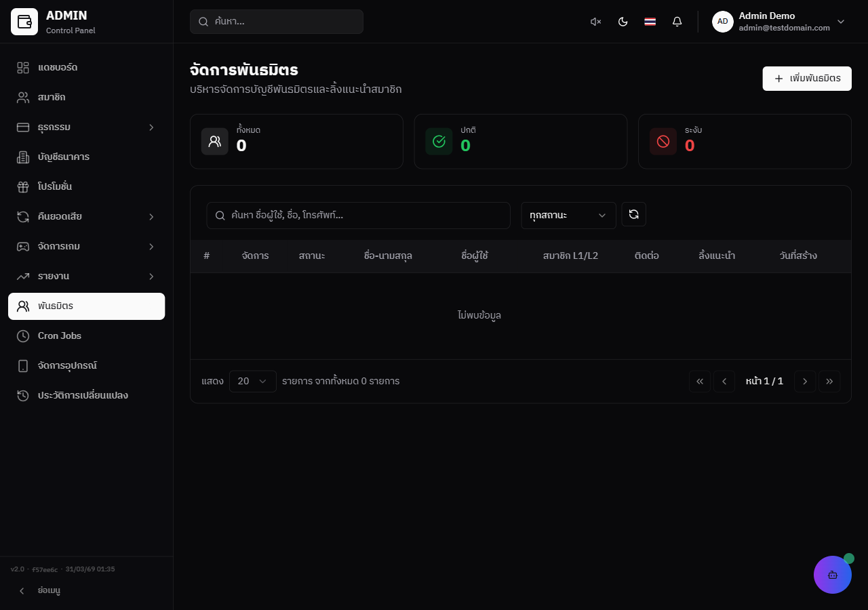The height and width of the screenshot is (610, 868).
Task: Open the ทุกสถานะ status filter dropdown
Action: tap(568, 216)
